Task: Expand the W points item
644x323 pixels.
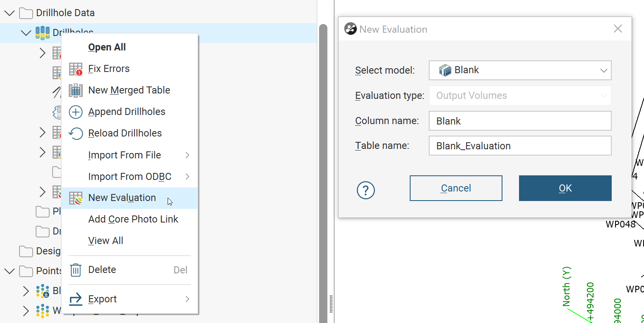Action: coord(26,311)
